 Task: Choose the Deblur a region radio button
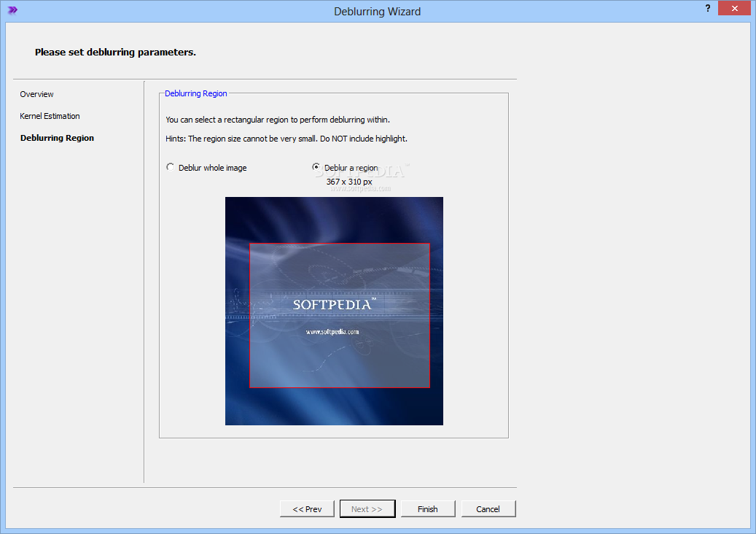316,167
